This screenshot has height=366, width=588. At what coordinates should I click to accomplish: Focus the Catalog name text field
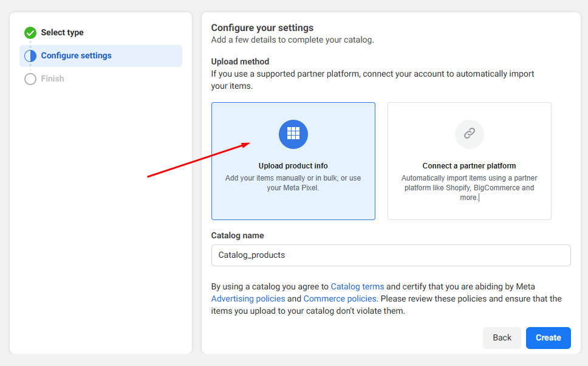[x=391, y=255]
